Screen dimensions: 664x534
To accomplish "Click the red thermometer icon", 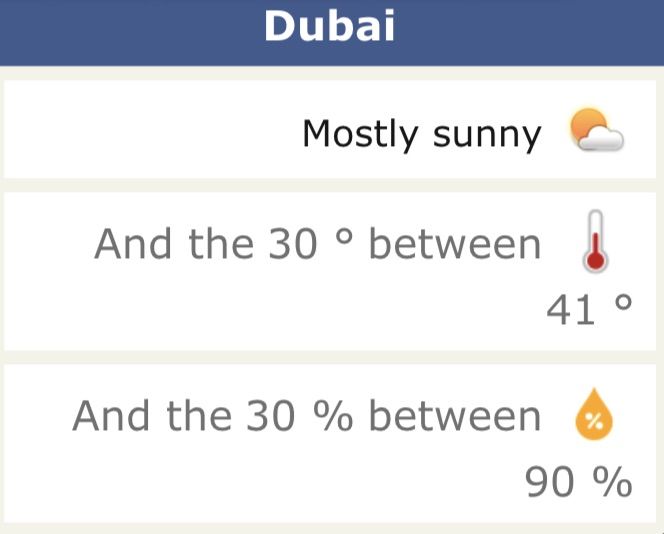I will point(595,241).
